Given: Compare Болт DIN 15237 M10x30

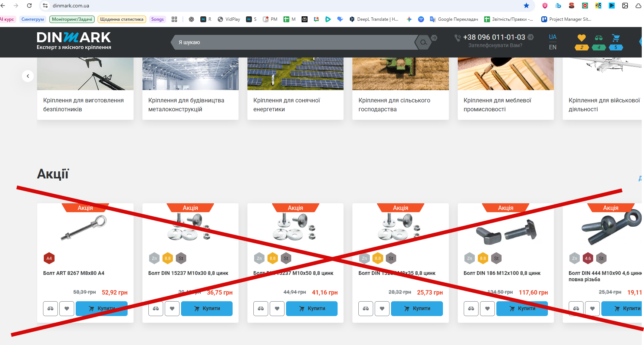Looking at the screenshot, I should (156, 309).
